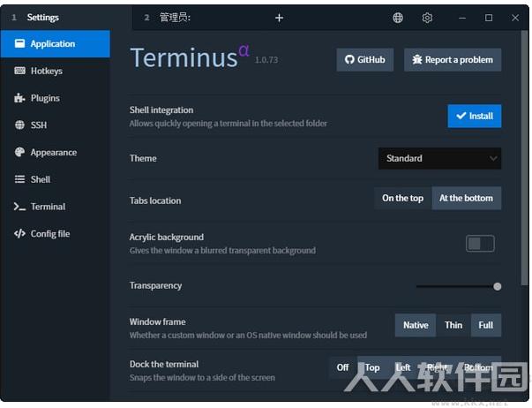
Task: Open settings via gear icon in title bar
Action: click(x=427, y=18)
